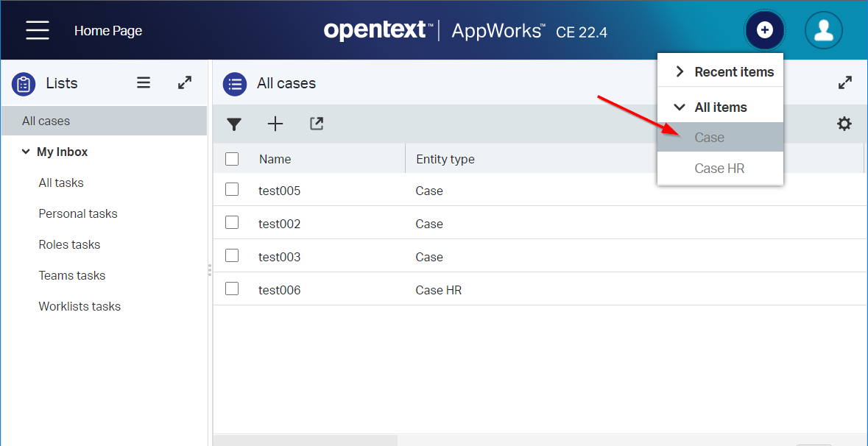The width and height of the screenshot is (868, 446).
Task: Add a new item using toolbar plus
Action: click(x=275, y=124)
